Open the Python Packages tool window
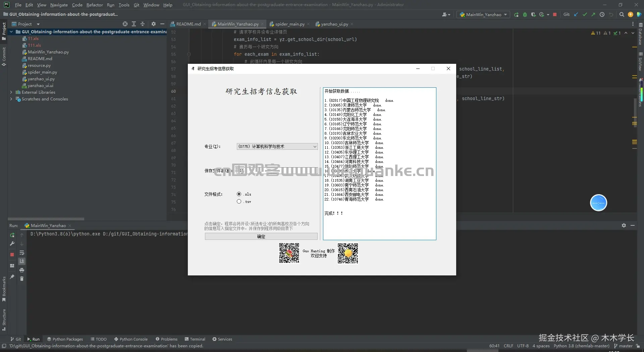This screenshot has height=352, width=644. (65, 339)
